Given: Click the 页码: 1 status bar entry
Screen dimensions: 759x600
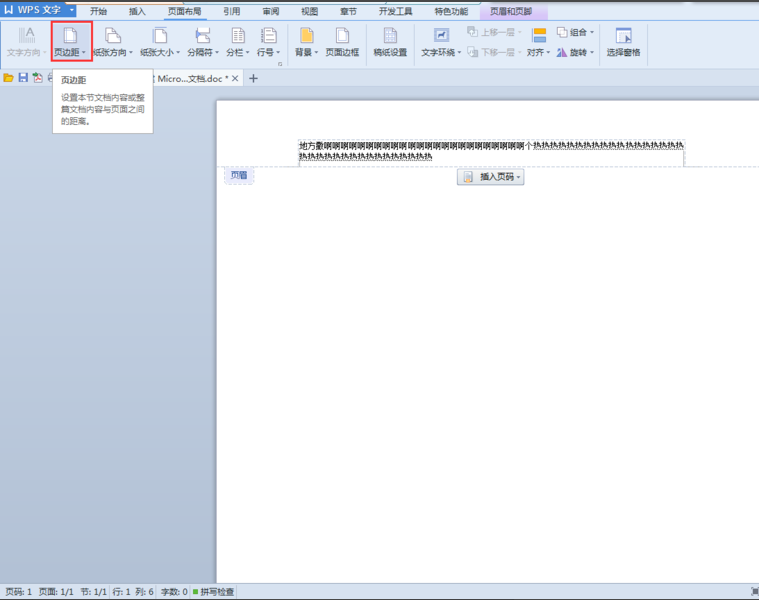Looking at the screenshot, I should tap(18, 592).
